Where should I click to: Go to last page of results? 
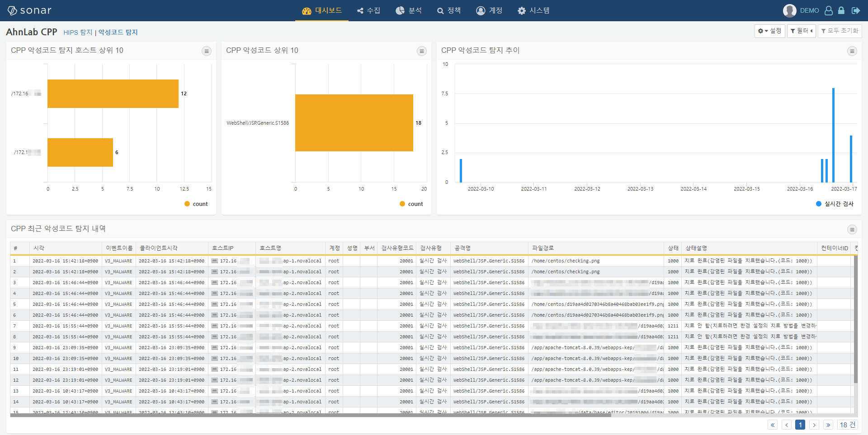tap(828, 425)
